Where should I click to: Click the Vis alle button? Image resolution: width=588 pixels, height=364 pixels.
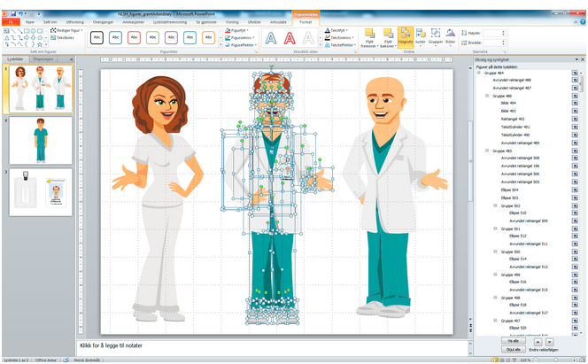(x=514, y=339)
